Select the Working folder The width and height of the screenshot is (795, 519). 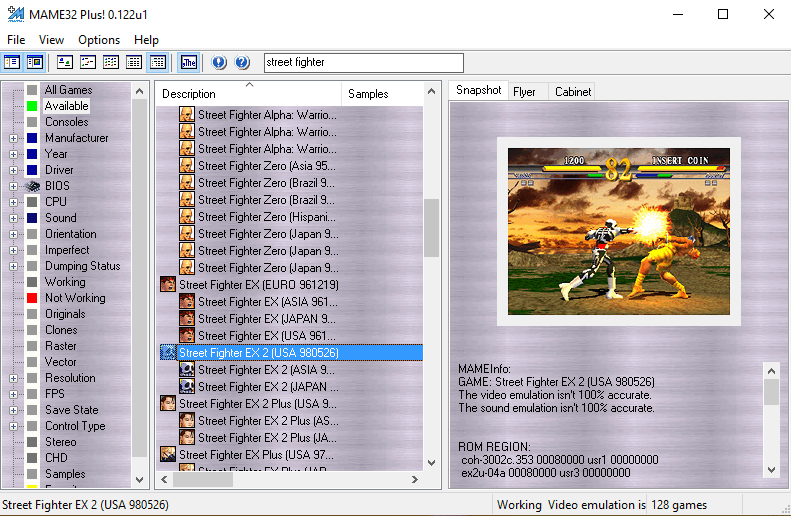(x=65, y=282)
